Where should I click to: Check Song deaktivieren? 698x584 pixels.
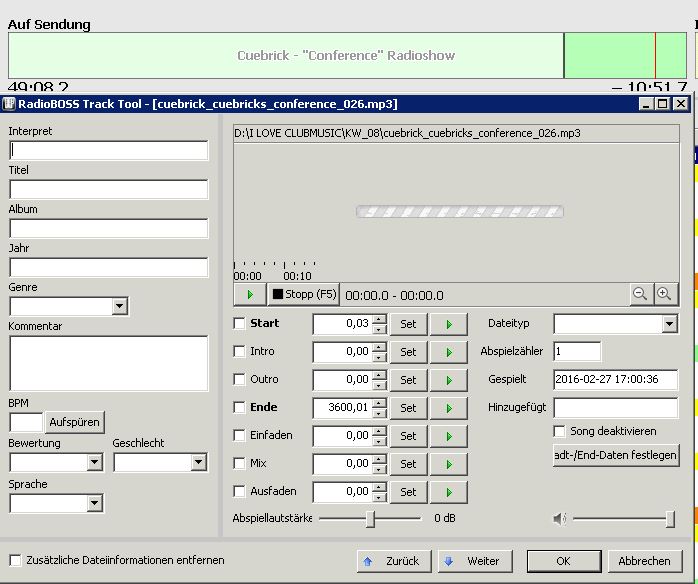[560, 431]
